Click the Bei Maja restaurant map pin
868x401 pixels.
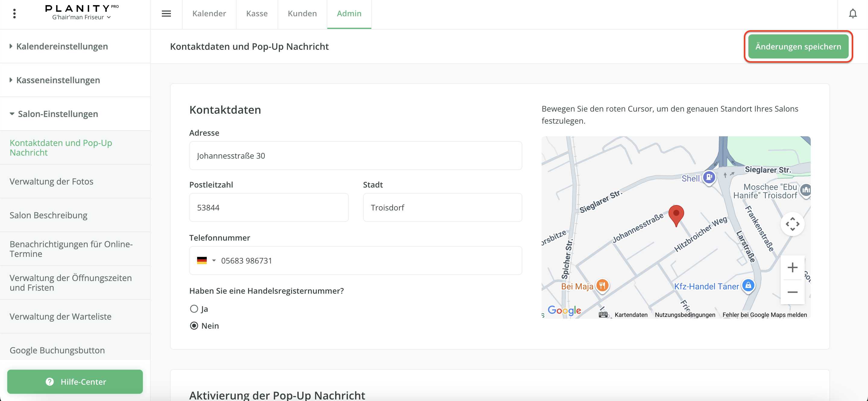[602, 286]
